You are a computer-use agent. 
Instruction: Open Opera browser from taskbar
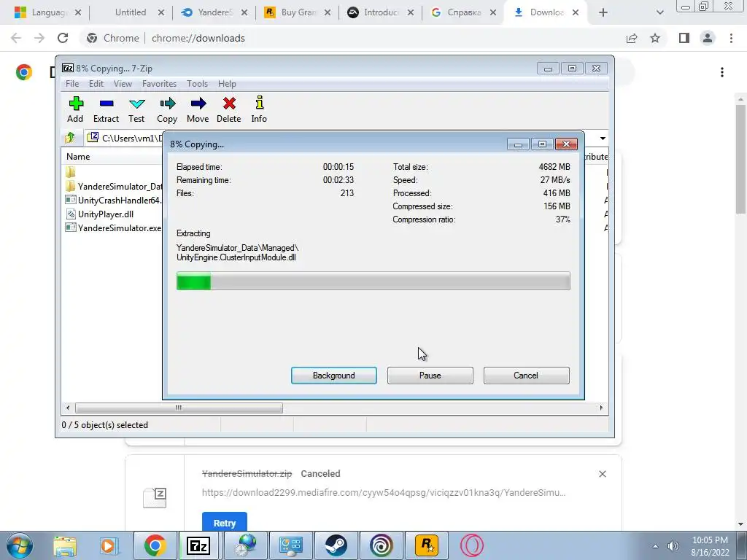(472, 545)
